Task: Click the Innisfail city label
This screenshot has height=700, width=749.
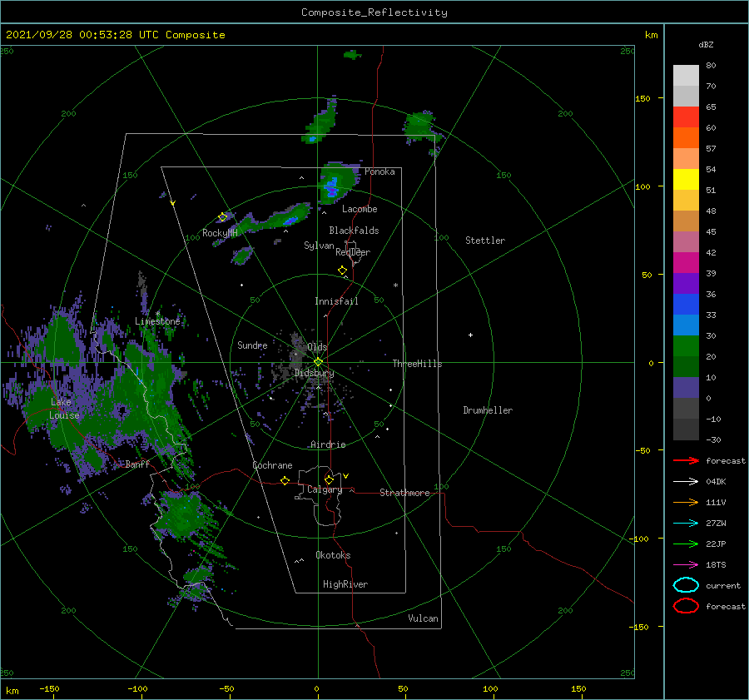Action: click(x=336, y=301)
